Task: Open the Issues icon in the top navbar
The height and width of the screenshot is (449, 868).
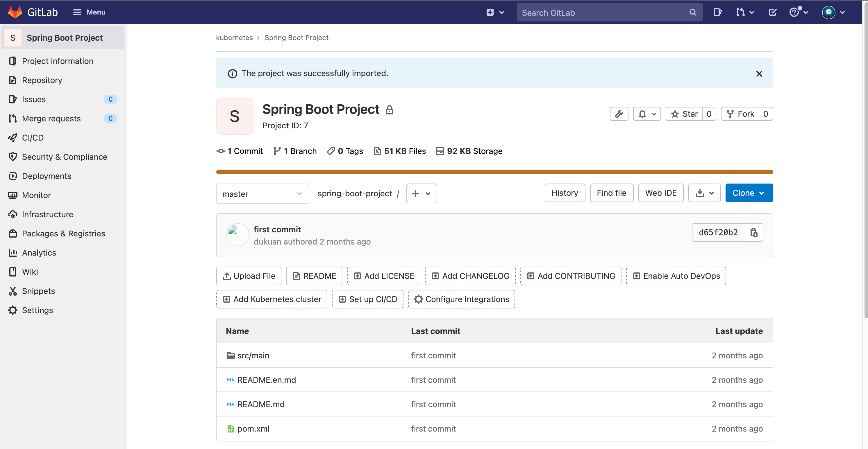Action: [x=717, y=12]
